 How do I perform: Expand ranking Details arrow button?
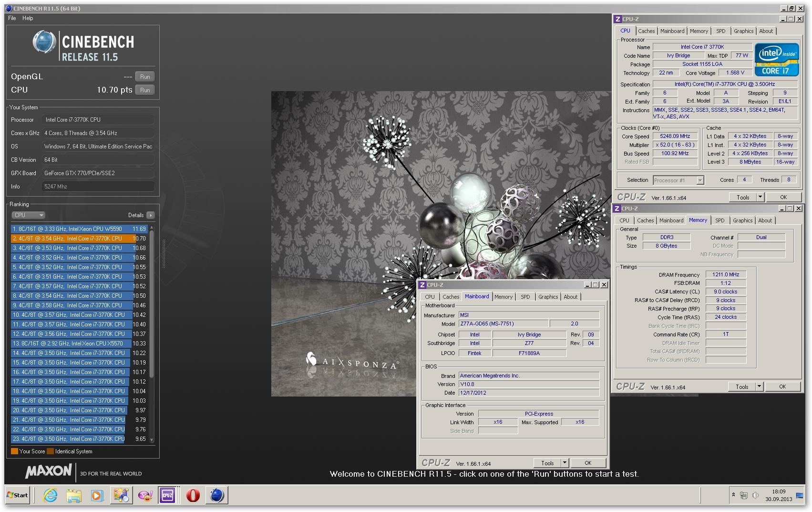tap(151, 215)
